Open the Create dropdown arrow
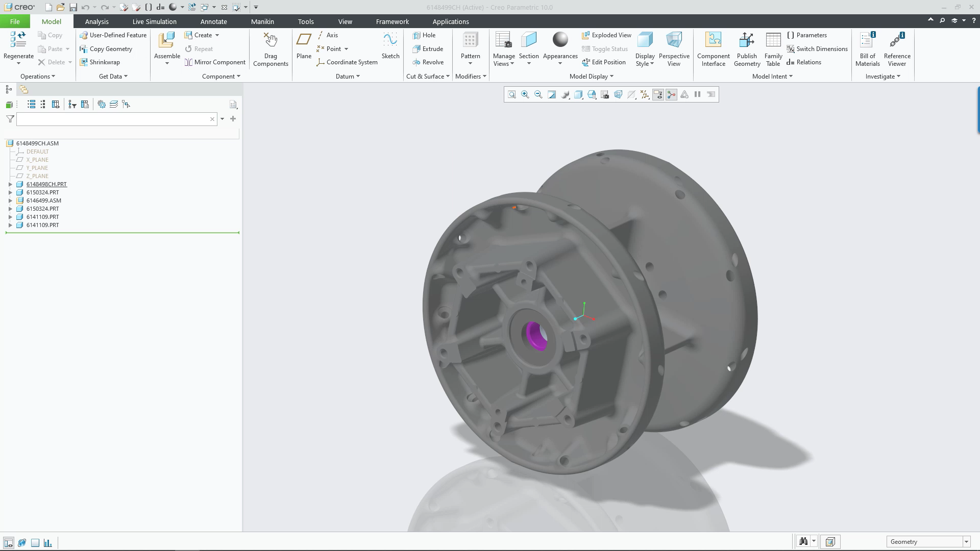Image resolution: width=980 pixels, height=551 pixels. tap(217, 35)
